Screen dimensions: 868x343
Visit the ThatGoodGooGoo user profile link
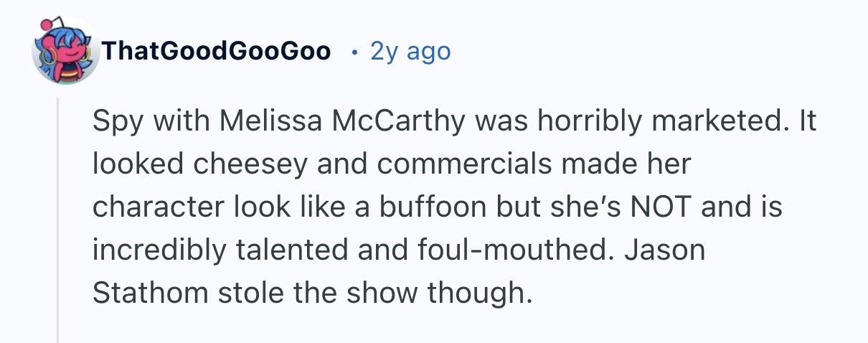(x=216, y=52)
